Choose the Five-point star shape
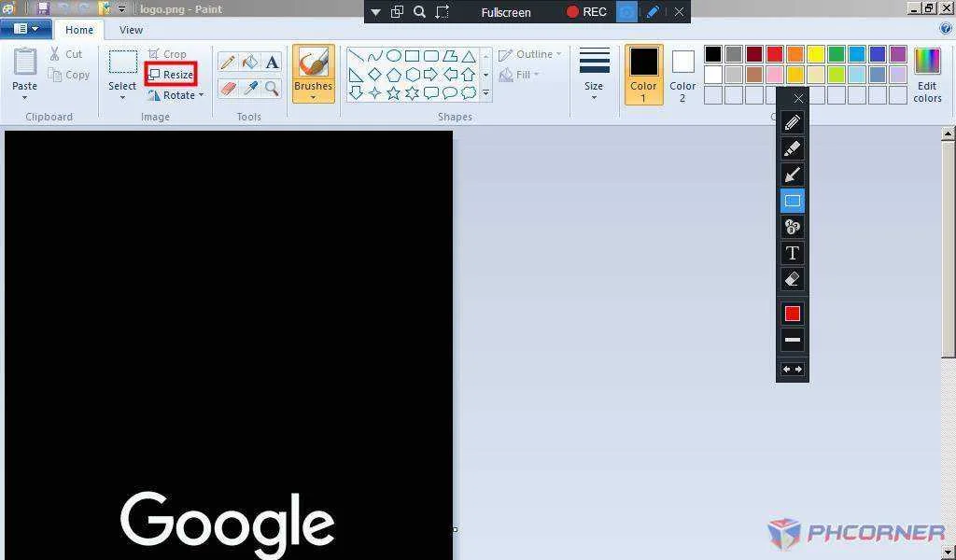The width and height of the screenshot is (956, 560). (394, 92)
